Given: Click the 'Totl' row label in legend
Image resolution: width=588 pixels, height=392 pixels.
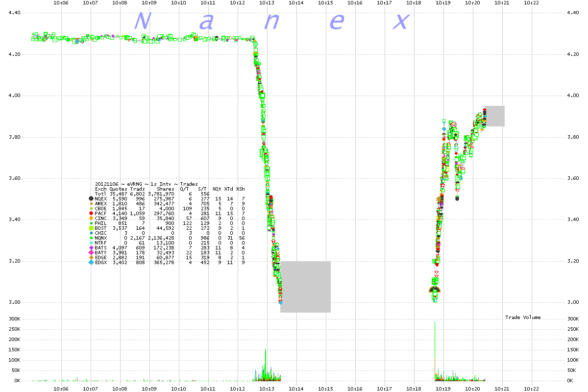Looking at the screenshot, I should tap(101, 194).
